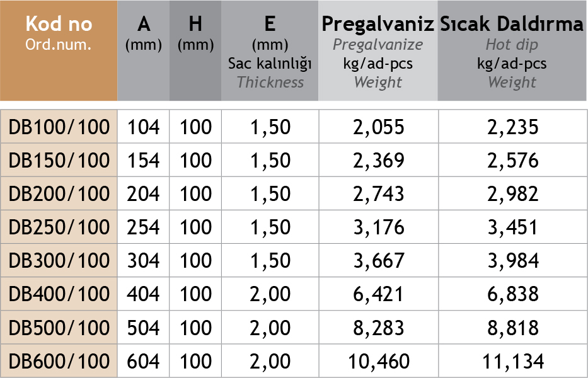Select the DB400/100 row code

(59, 294)
